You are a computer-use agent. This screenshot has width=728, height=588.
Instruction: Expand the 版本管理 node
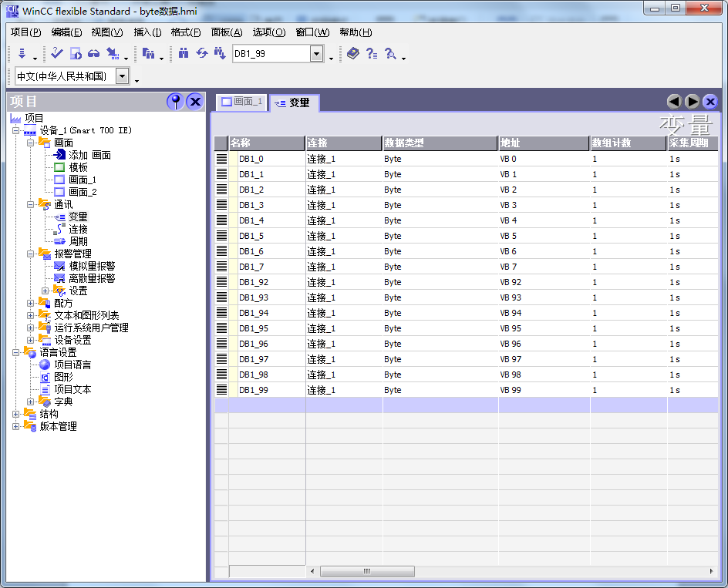pyautogui.click(x=15, y=426)
